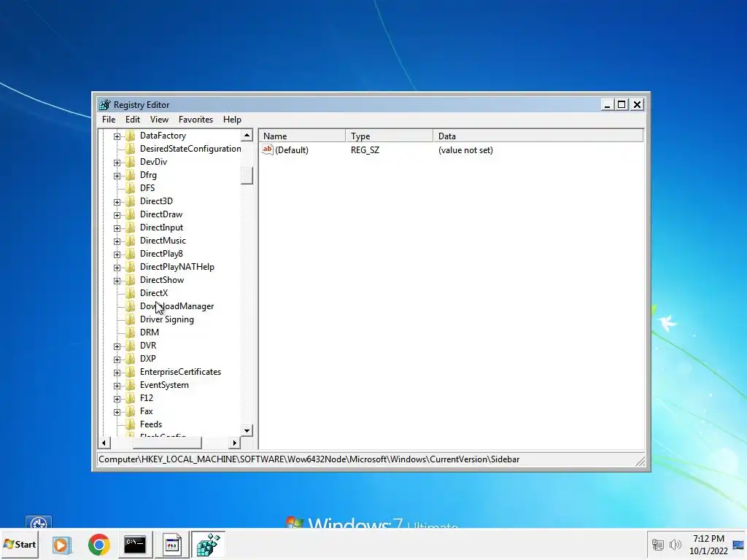Expand the DVR key
This screenshot has height=560, width=747.
coord(117,346)
